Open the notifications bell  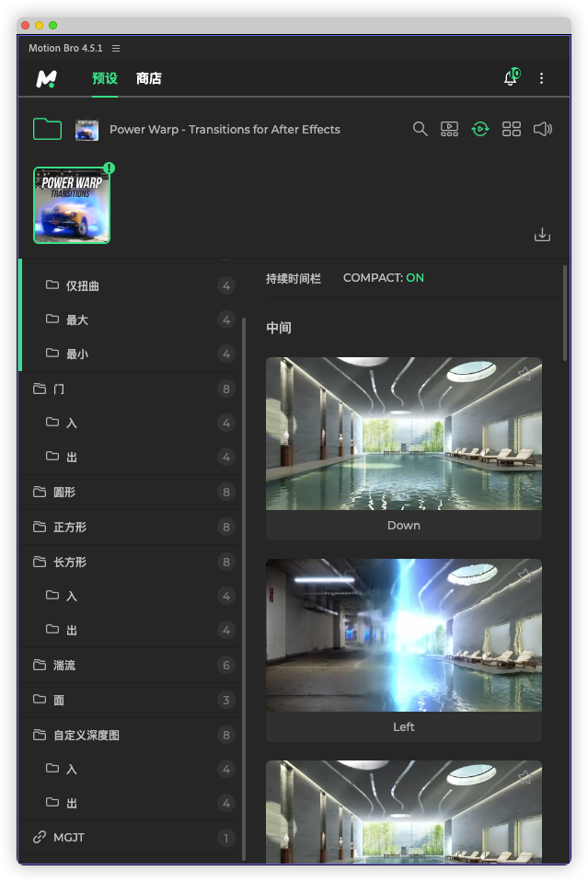tap(511, 77)
